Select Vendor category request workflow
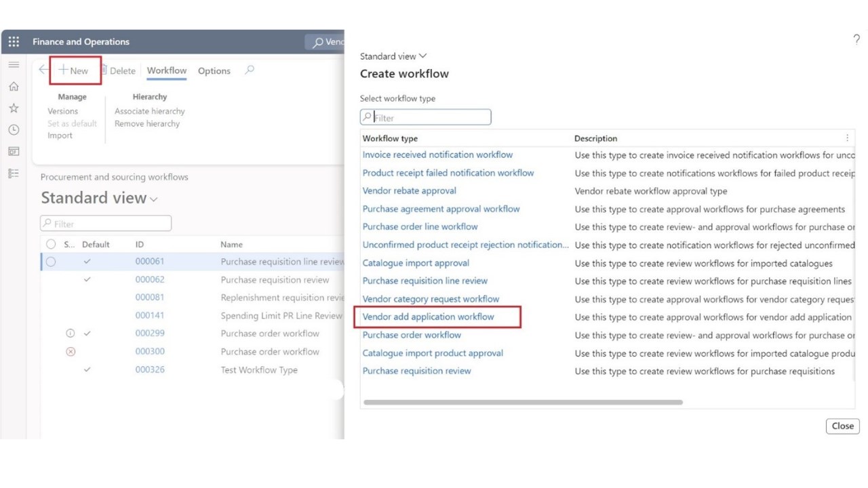The height and width of the screenshot is (488, 868). pos(431,299)
